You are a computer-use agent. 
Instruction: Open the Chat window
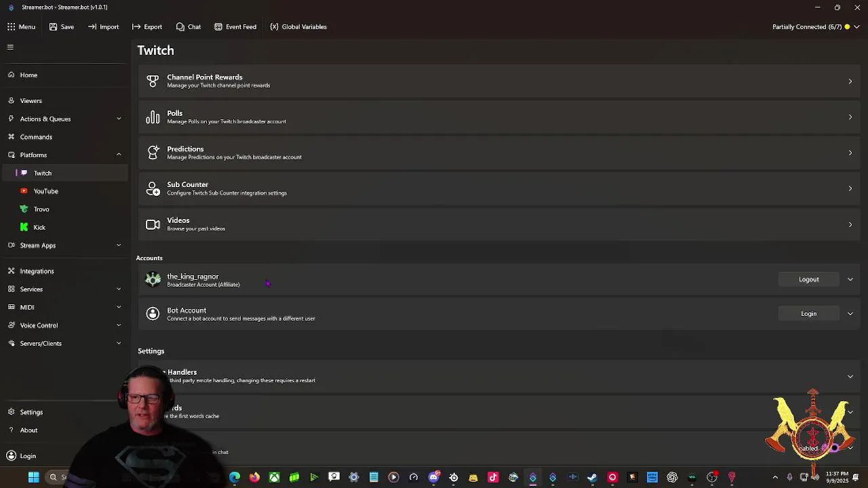pyautogui.click(x=188, y=26)
